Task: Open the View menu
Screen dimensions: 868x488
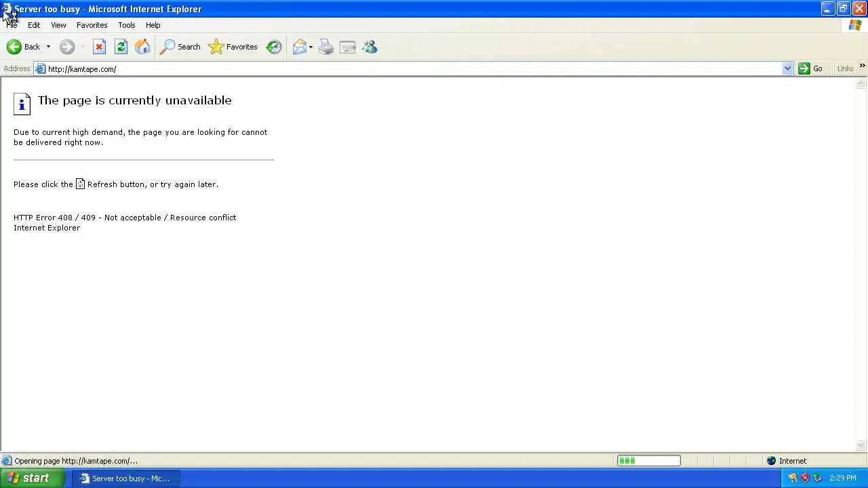Action: tap(58, 25)
